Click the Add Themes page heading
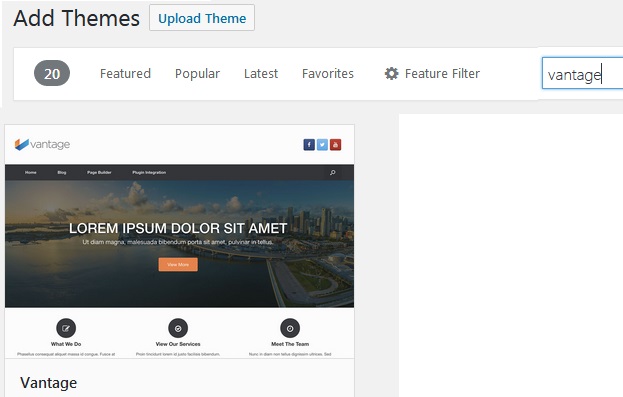The width and height of the screenshot is (623, 397). [x=76, y=18]
